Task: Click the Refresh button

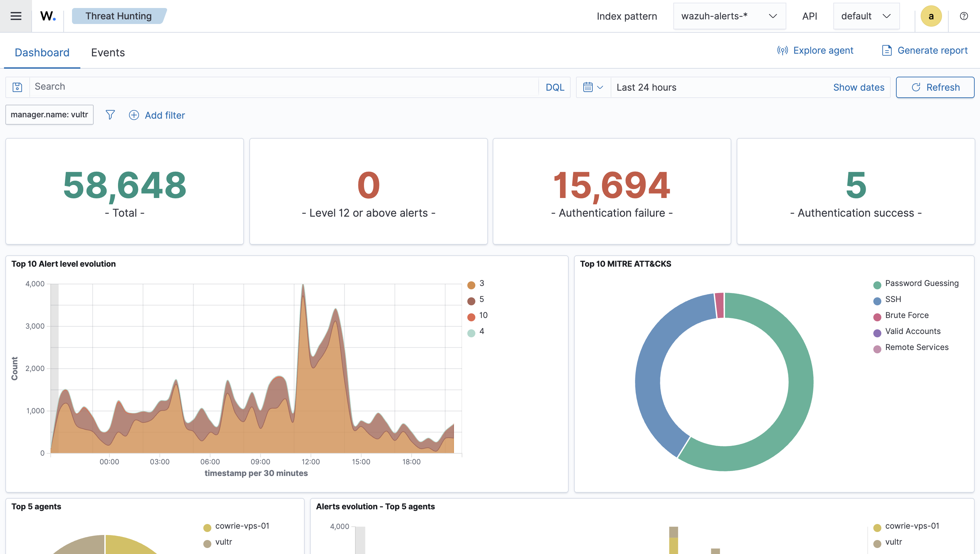Action: [935, 87]
